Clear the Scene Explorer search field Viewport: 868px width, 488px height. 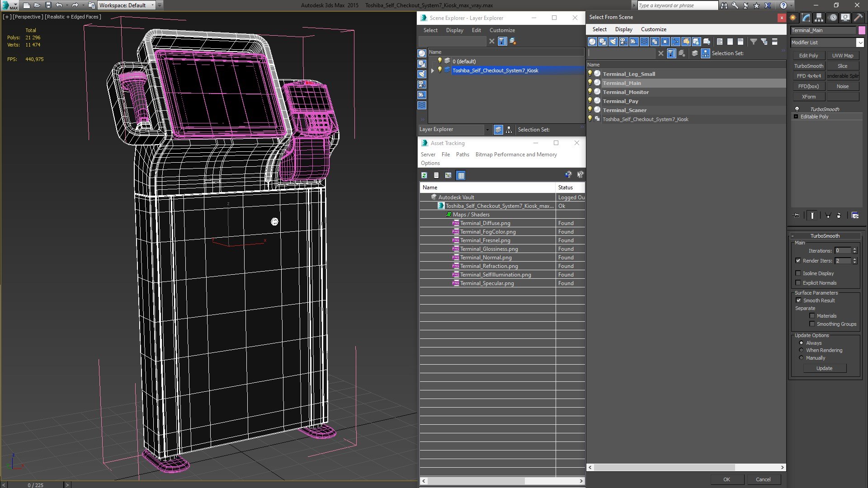492,41
